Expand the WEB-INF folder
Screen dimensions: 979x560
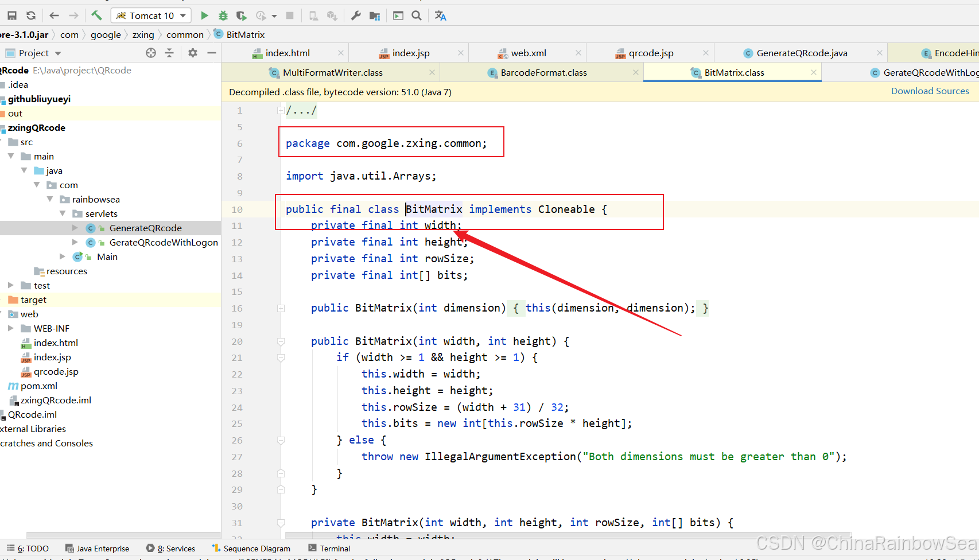click(11, 328)
